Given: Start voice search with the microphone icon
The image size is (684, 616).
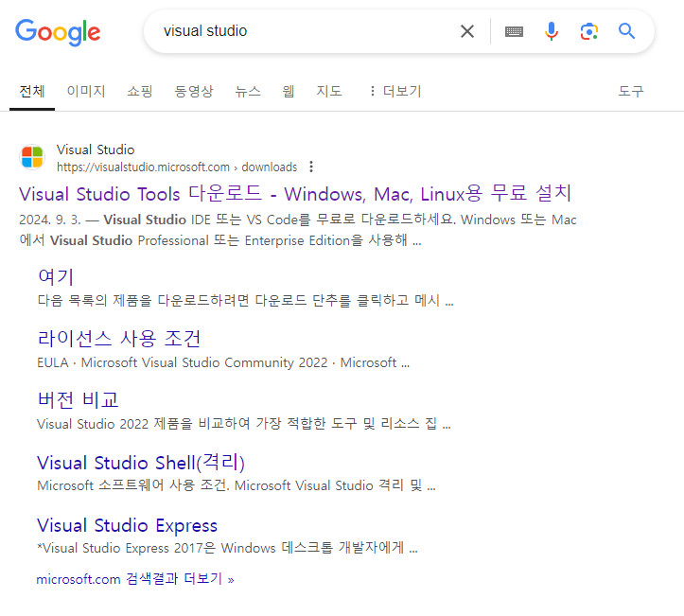Looking at the screenshot, I should [552, 31].
